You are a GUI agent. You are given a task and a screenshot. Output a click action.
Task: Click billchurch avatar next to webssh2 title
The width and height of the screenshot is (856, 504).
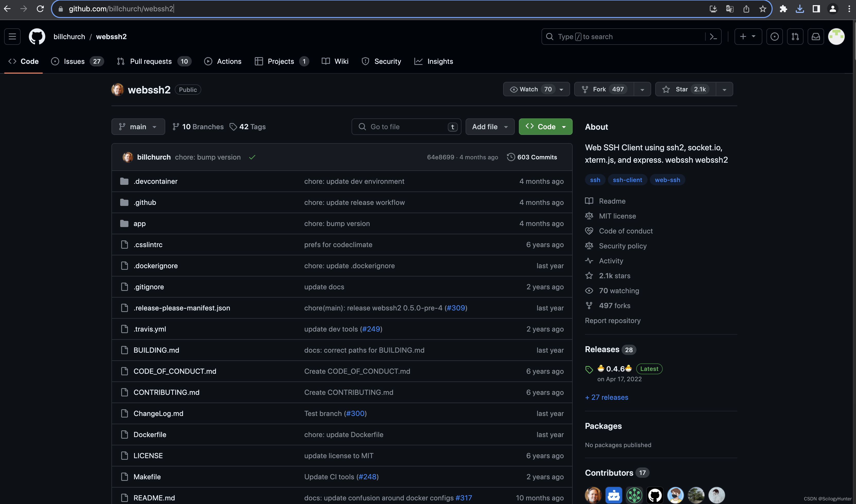(118, 90)
